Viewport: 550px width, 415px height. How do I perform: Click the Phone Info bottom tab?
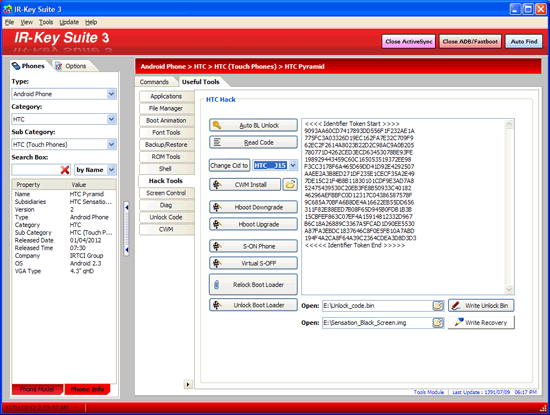(87, 389)
